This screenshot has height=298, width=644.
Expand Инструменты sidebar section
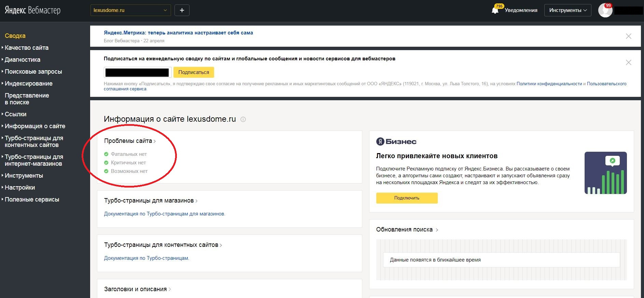click(x=24, y=176)
